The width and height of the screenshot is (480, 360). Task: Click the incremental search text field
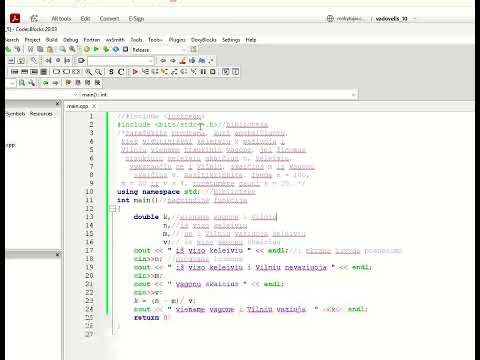coord(120,61)
